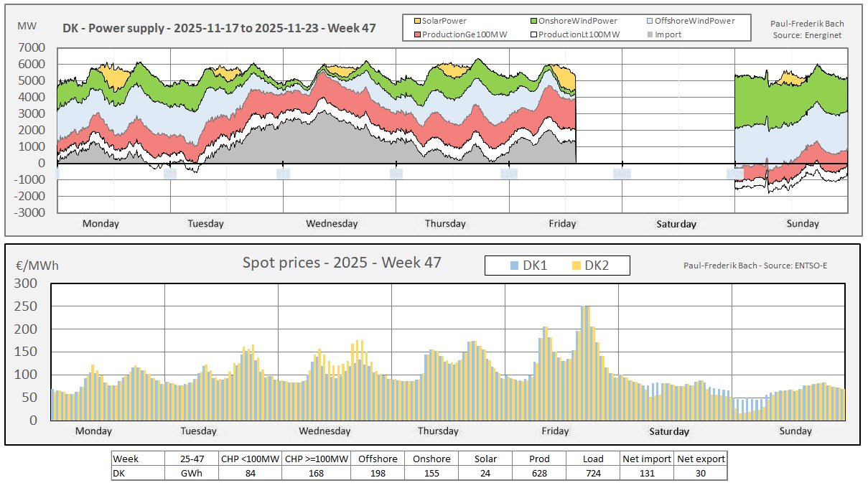Click the CHP >=100MW column header
Viewport: 868px width, 488px height.
(x=316, y=459)
